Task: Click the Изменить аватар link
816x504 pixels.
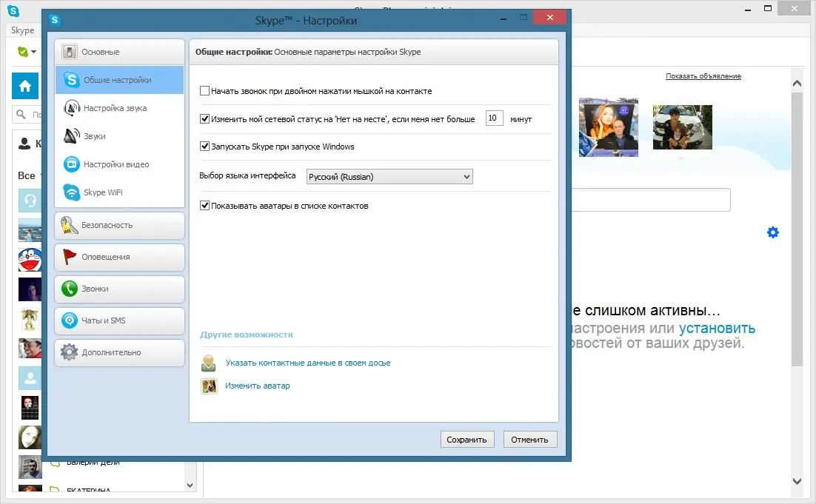Action: coord(258,386)
